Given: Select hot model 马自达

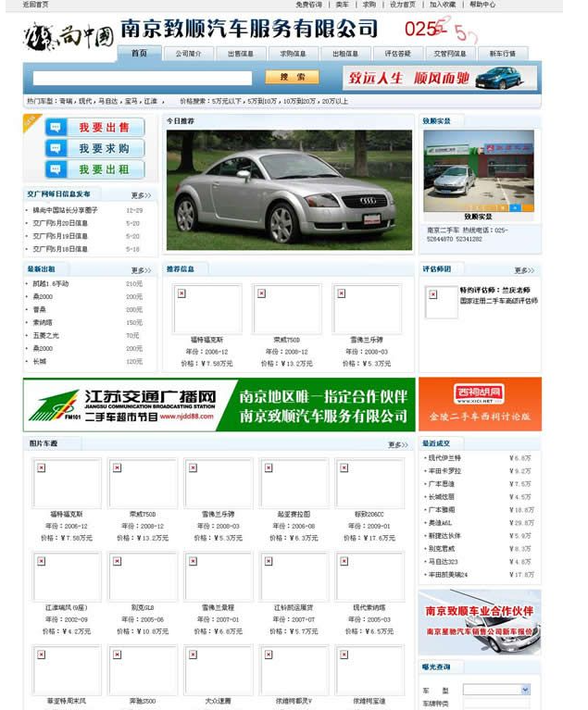Looking at the screenshot, I should (107, 102).
